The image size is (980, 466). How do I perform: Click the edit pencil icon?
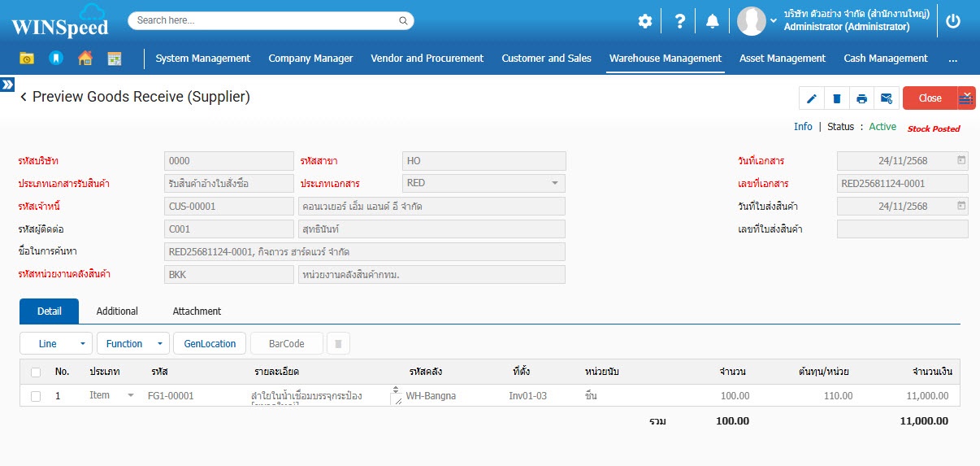811,98
